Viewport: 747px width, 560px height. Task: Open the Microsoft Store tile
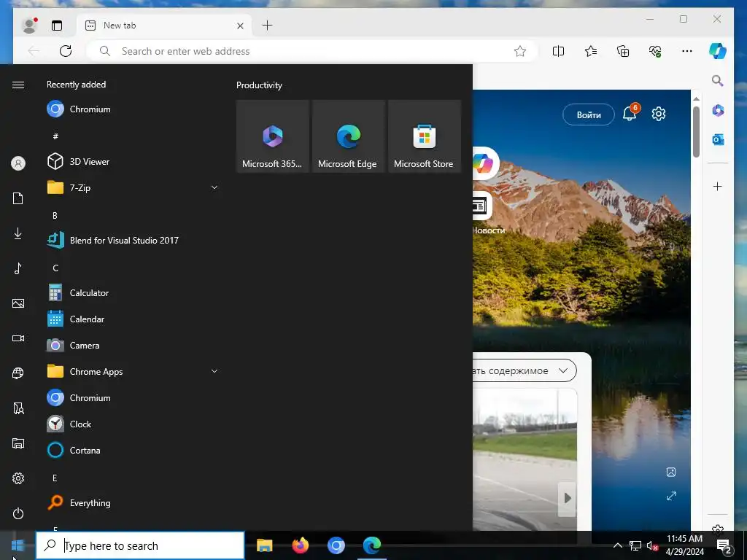click(x=425, y=136)
